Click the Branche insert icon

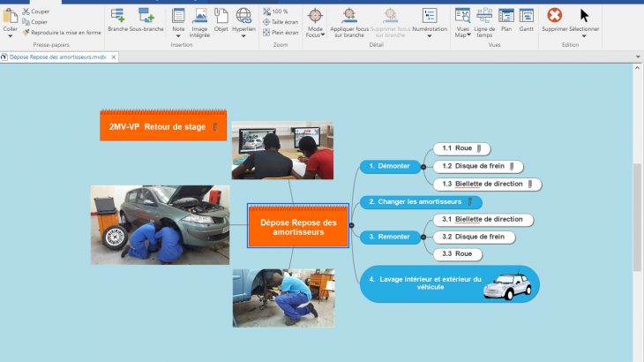coord(117,16)
